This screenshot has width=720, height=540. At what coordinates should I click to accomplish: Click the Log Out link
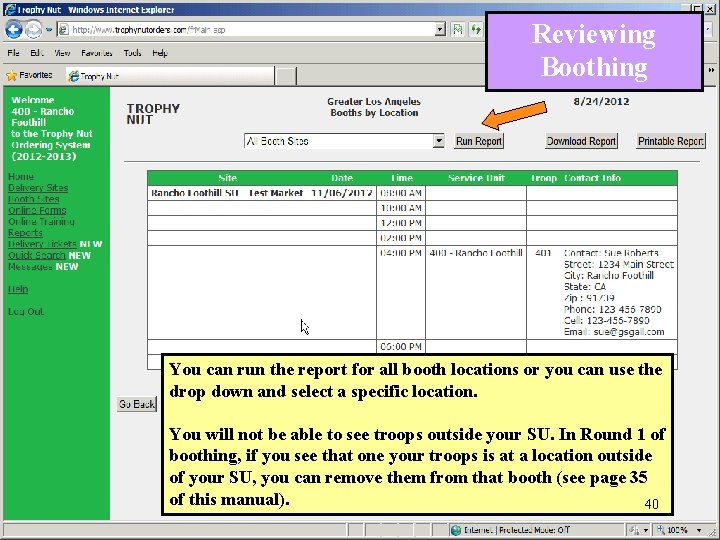(26, 311)
